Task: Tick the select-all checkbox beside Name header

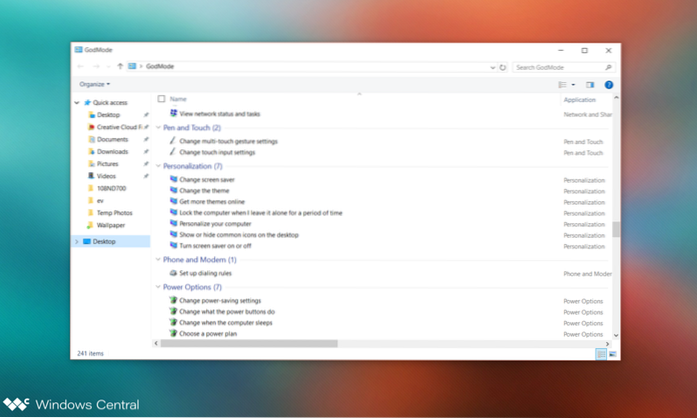Action: pyautogui.click(x=161, y=100)
